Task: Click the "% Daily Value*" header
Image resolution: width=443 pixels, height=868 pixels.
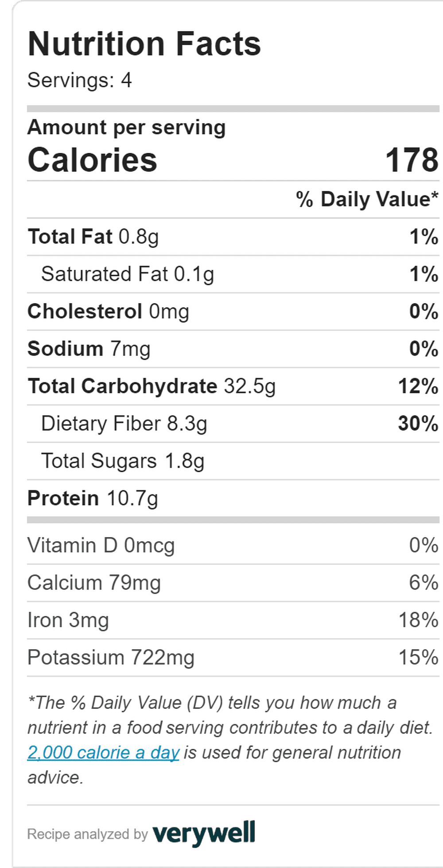Action: click(x=367, y=199)
